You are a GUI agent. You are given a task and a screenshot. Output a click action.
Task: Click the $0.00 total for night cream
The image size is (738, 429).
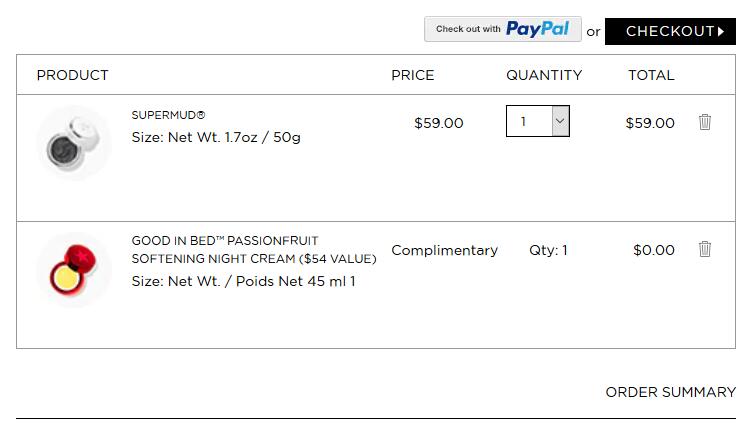pyautogui.click(x=654, y=250)
